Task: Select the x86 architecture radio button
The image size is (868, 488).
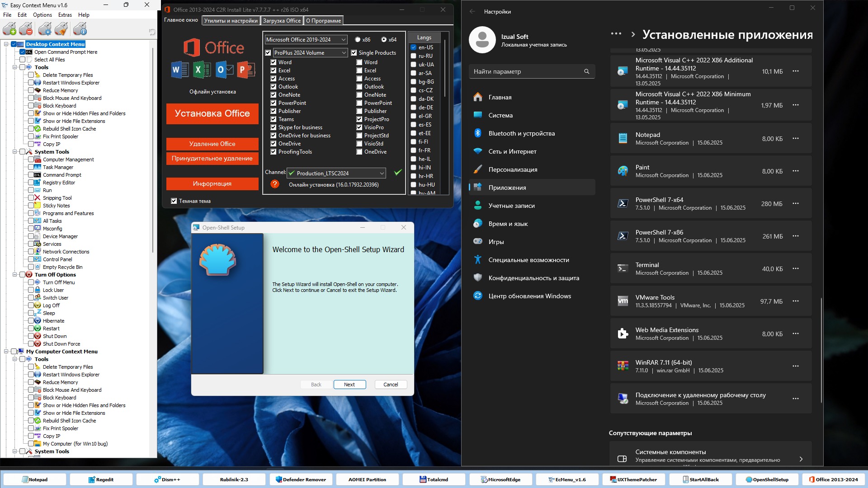Action: tap(358, 40)
